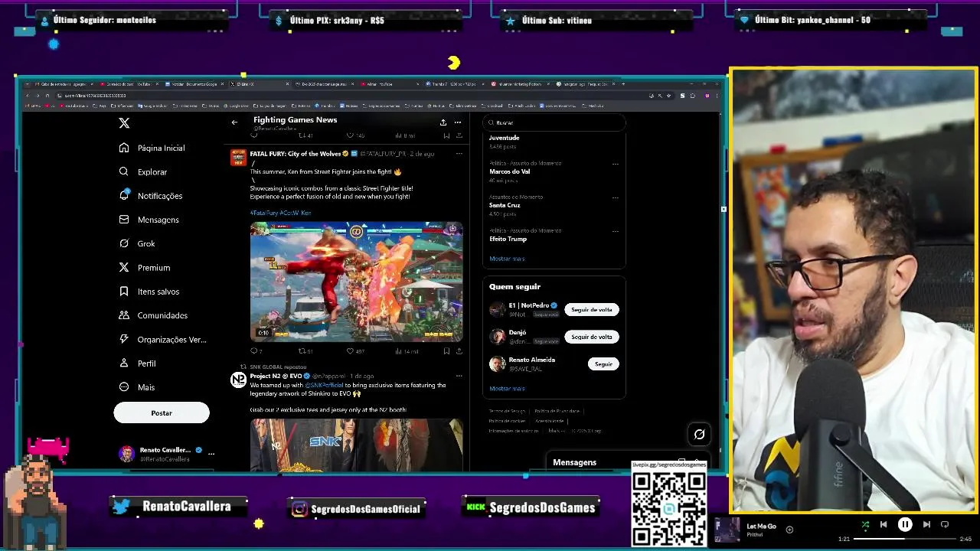Open the FATAL FURY account avatar
The width and height of the screenshot is (980, 551).
[x=238, y=158]
